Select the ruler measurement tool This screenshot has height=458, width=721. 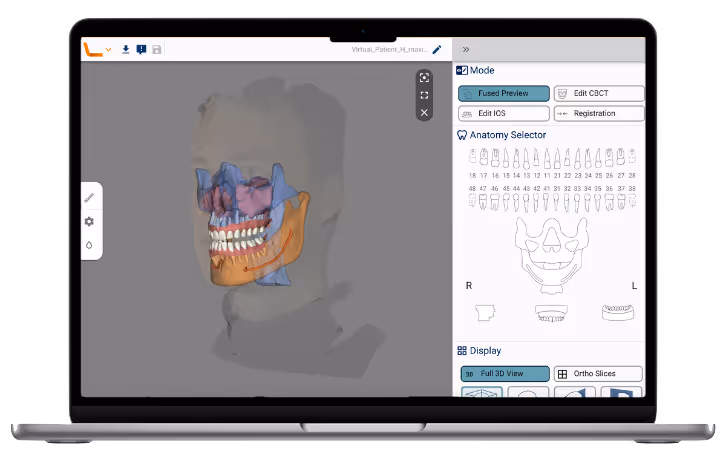pos(89,198)
